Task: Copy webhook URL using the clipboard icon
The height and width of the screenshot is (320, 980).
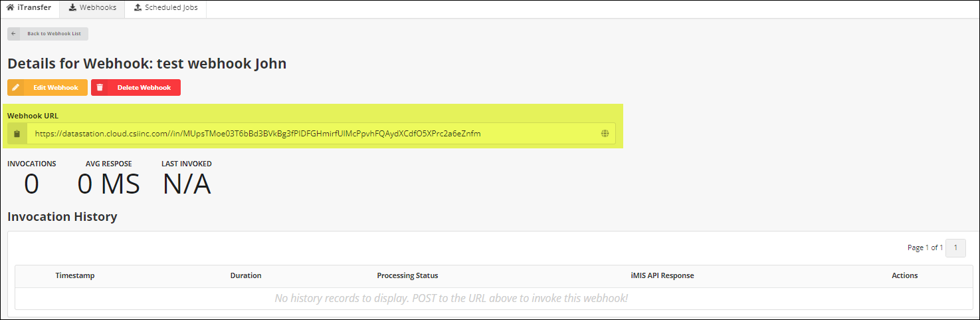Action: pos(17,134)
